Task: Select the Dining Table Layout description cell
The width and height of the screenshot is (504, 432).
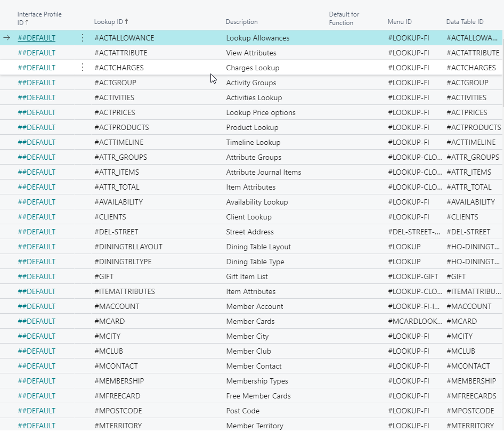Action: (x=258, y=247)
